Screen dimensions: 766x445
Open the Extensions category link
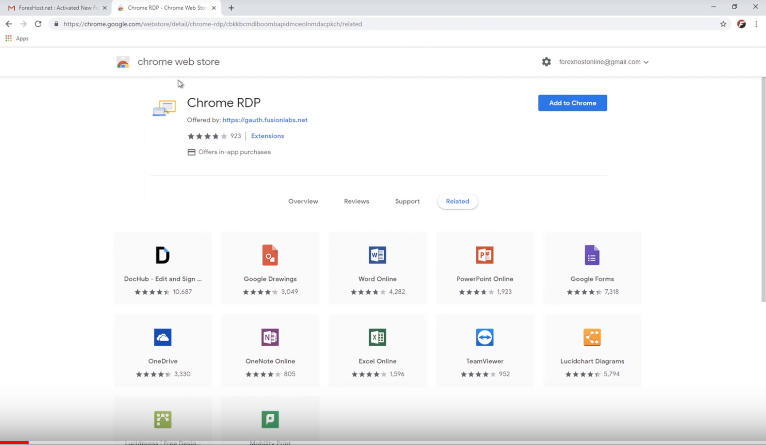[x=267, y=136]
